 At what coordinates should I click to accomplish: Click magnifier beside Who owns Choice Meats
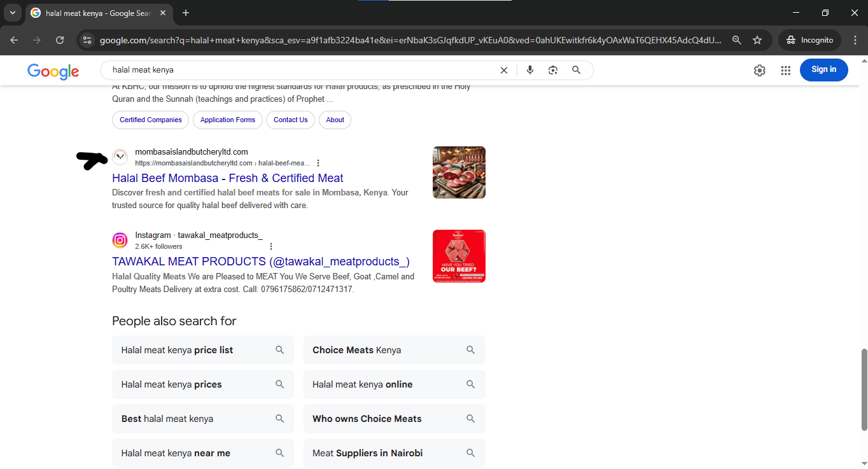point(471,419)
